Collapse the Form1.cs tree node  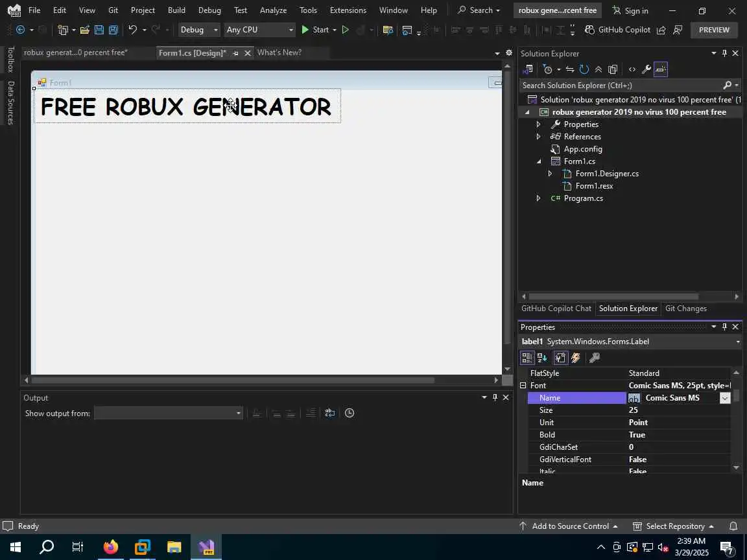(x=538, y=161)
